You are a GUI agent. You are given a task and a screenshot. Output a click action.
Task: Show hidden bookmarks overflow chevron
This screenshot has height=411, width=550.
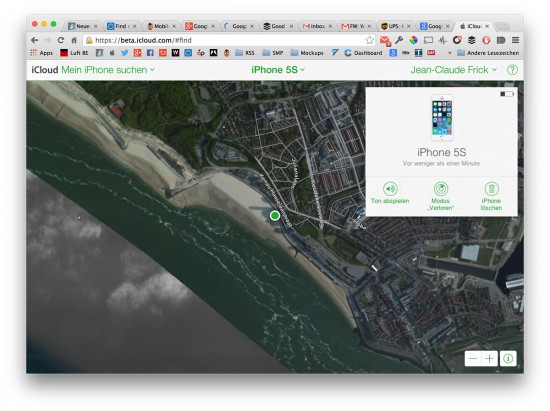click(x=450, y=53)
